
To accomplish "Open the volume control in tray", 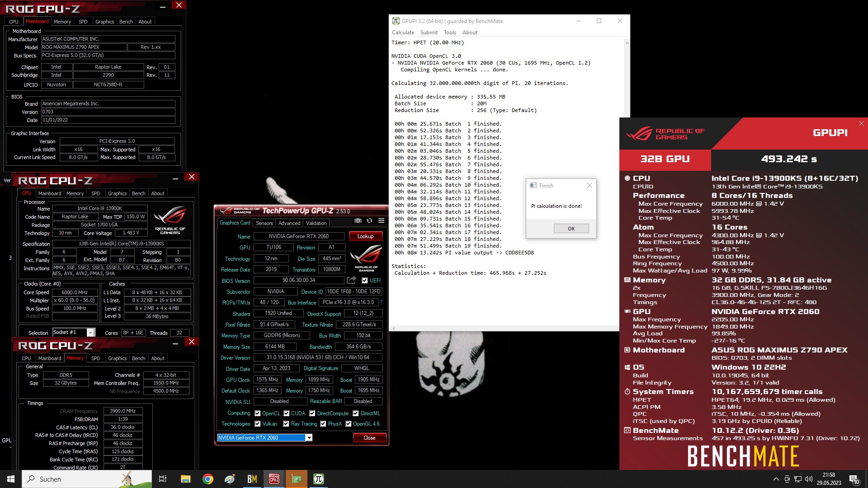I will click(809, 479).
